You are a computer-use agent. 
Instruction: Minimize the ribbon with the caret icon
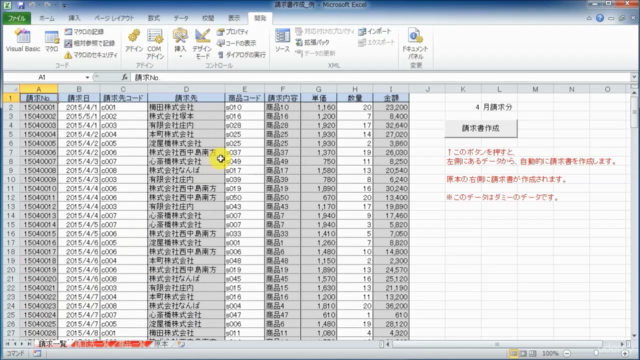tap(589, 18)
